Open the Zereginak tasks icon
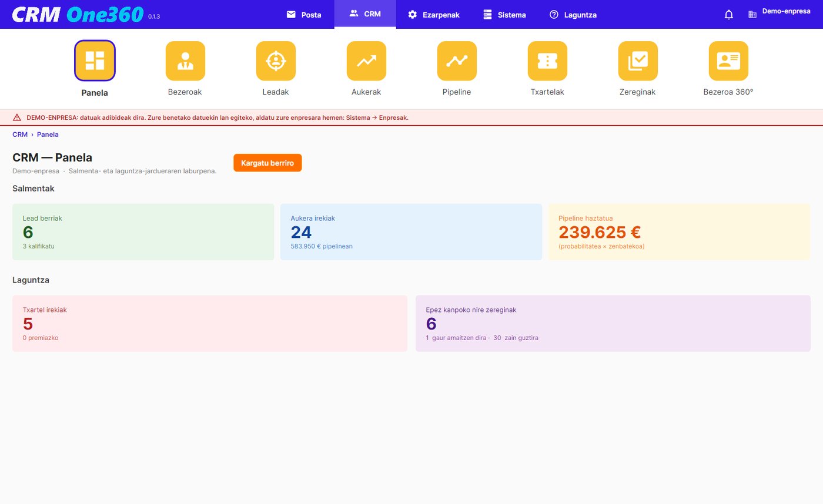823x504 pixels. (638, 61)
